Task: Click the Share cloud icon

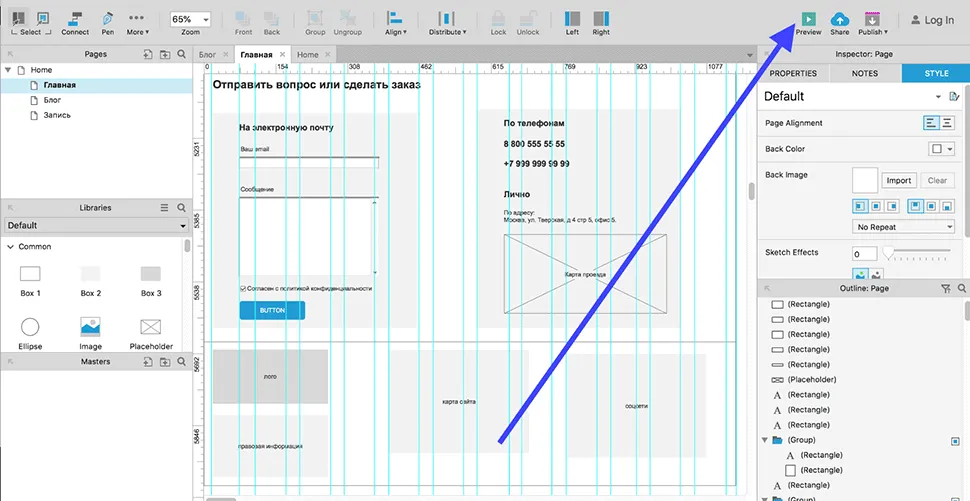Action: [839, 18]
